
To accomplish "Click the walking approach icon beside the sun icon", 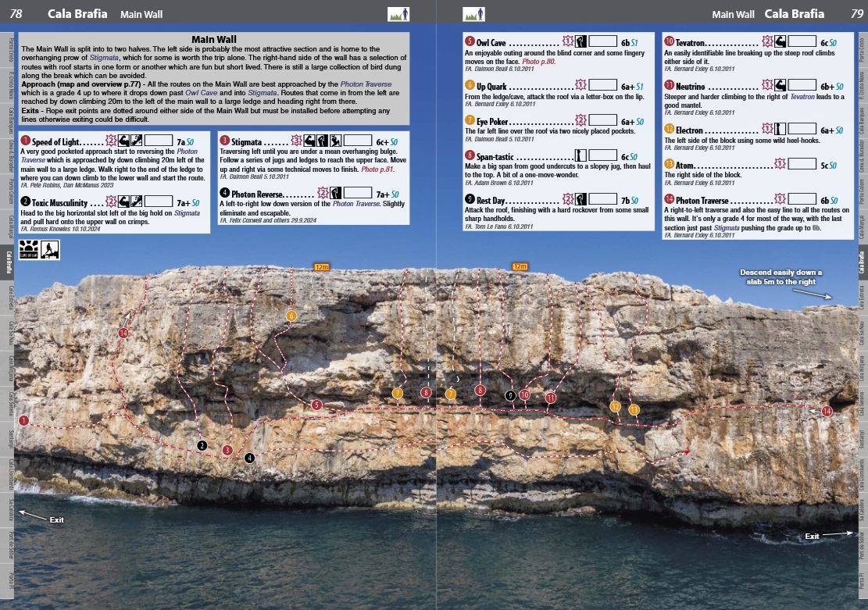I will [x=48, y=249].
